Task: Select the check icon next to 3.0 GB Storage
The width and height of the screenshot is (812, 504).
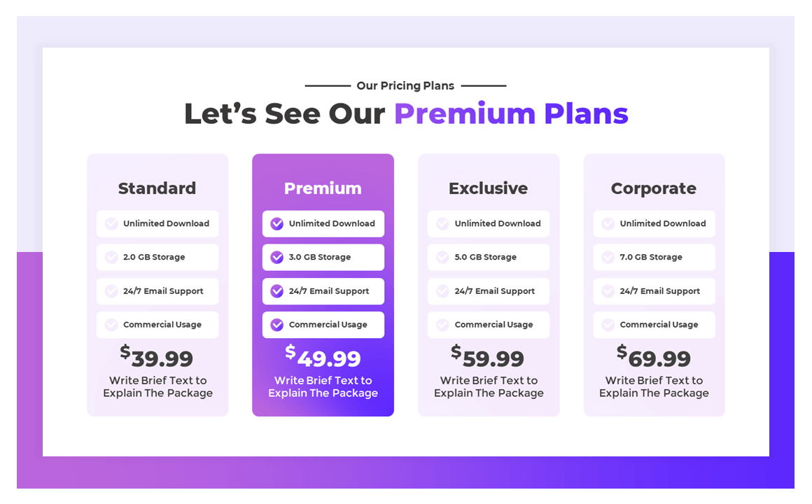Action: [276, 257]
